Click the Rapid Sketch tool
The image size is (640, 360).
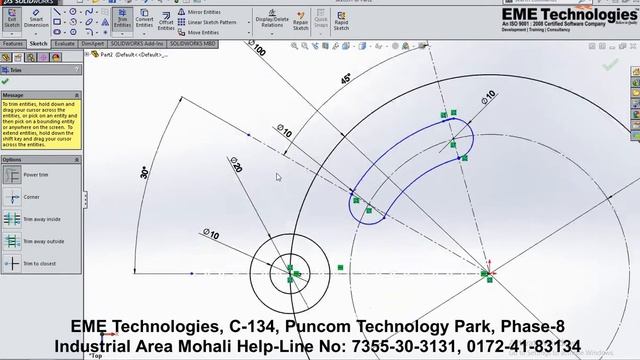point(341,20)
